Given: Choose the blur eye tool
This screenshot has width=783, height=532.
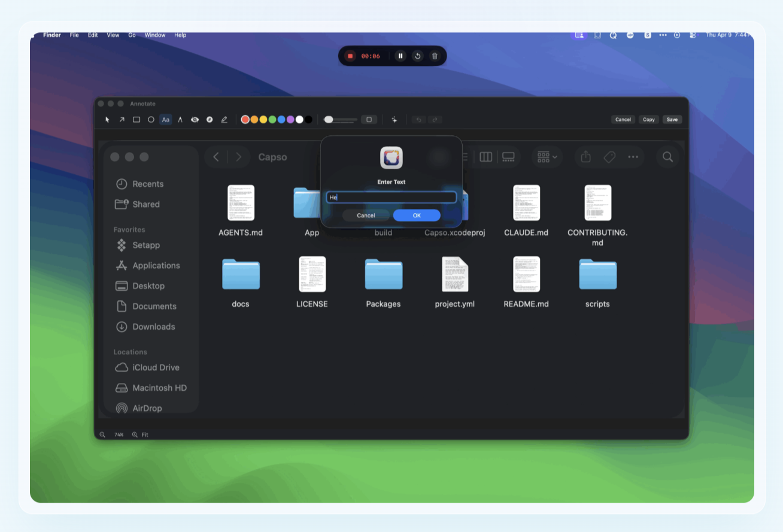Looking at the screenshot, I should point(195,120).
